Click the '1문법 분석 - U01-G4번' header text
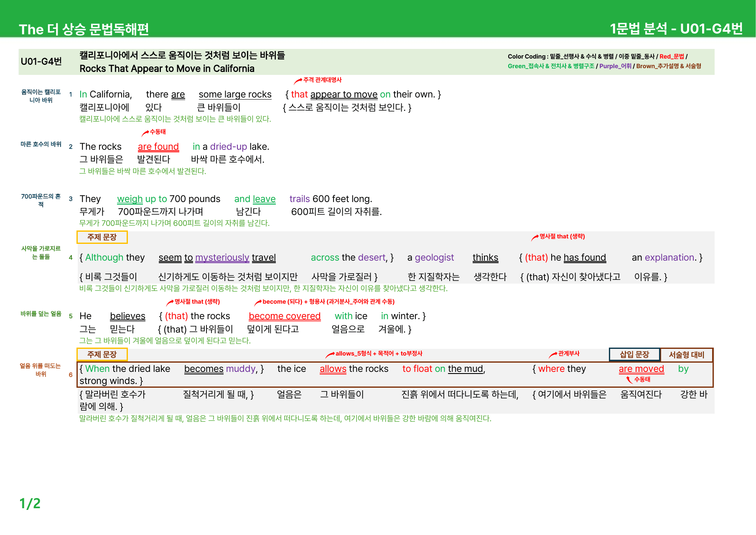The width and height of the screenshot is (756, 535). point(676,28)
